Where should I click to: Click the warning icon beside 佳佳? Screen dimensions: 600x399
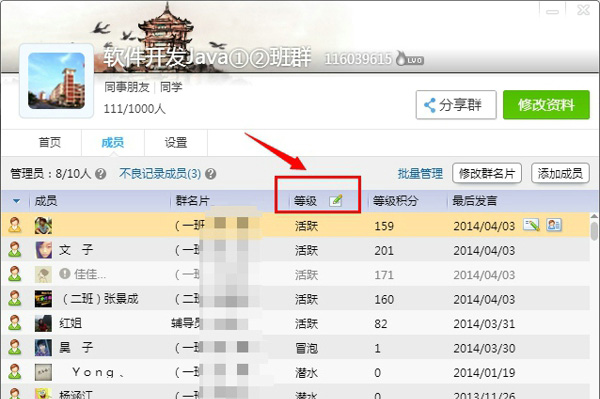click(x=65, y=274)
